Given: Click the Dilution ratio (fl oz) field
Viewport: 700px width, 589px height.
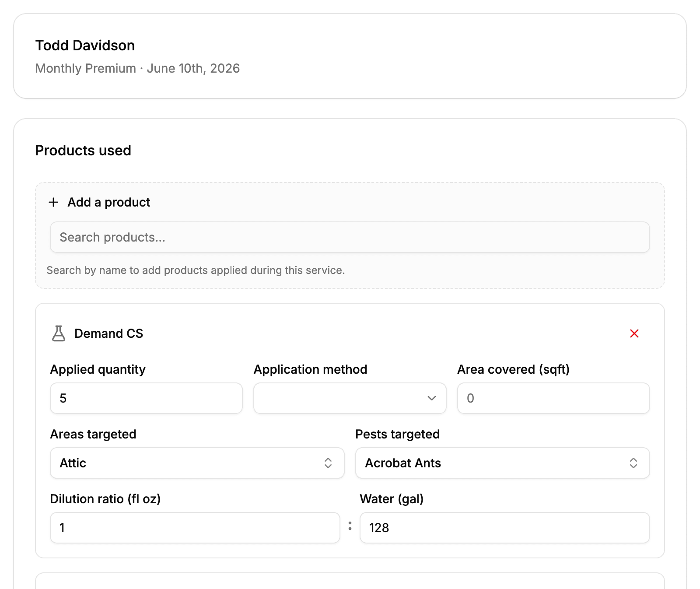Looking at the screenshot, I should pos(195,528).
